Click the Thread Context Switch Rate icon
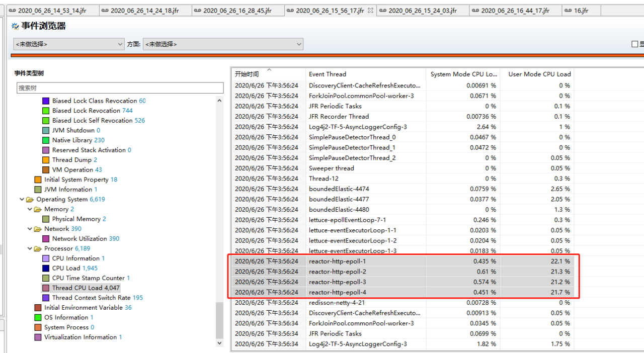This screenshot has width=644, height=353. pos(46,298)
